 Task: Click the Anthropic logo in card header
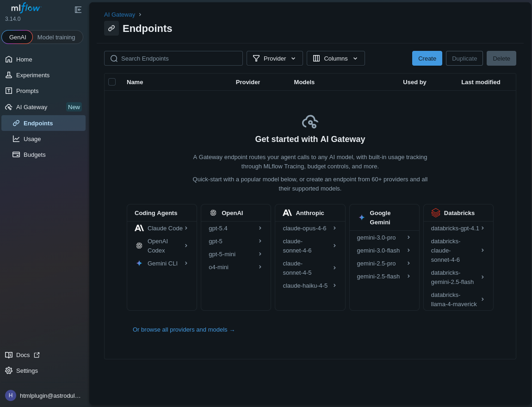click(x=287, y=213)
